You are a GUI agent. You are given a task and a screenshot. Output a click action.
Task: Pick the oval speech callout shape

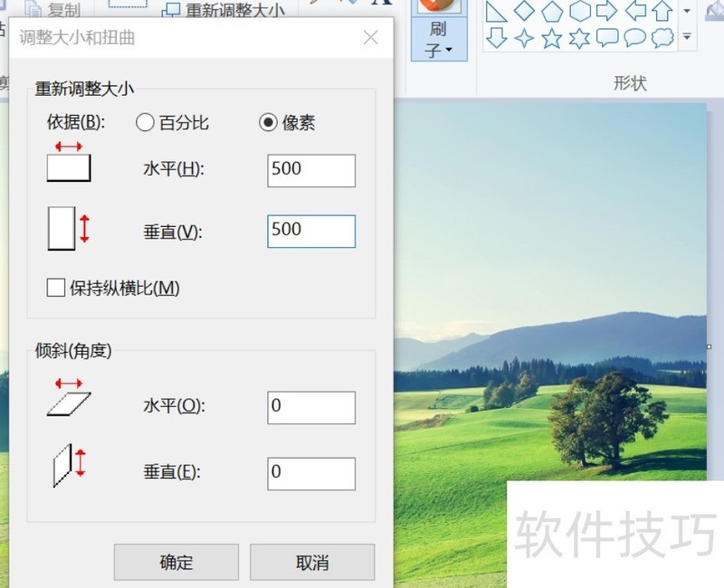point(634,37)
